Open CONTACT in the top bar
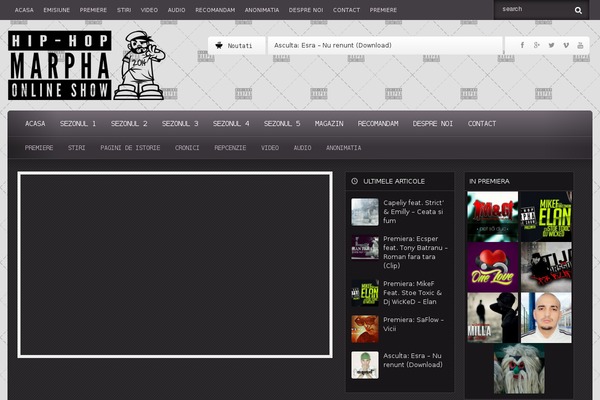The image size is (600, 400). pyautogui.click(x=347, y=10)
